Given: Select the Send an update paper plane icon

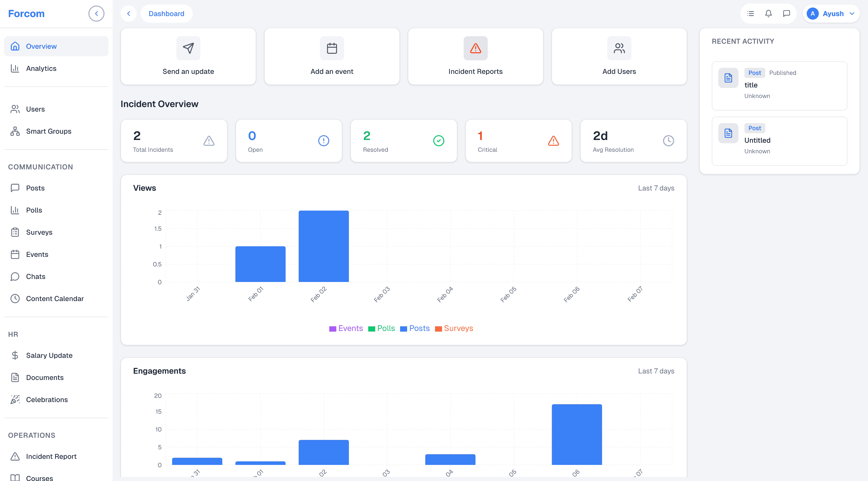Looking at the screenshot, I should [x=188, y=48].
